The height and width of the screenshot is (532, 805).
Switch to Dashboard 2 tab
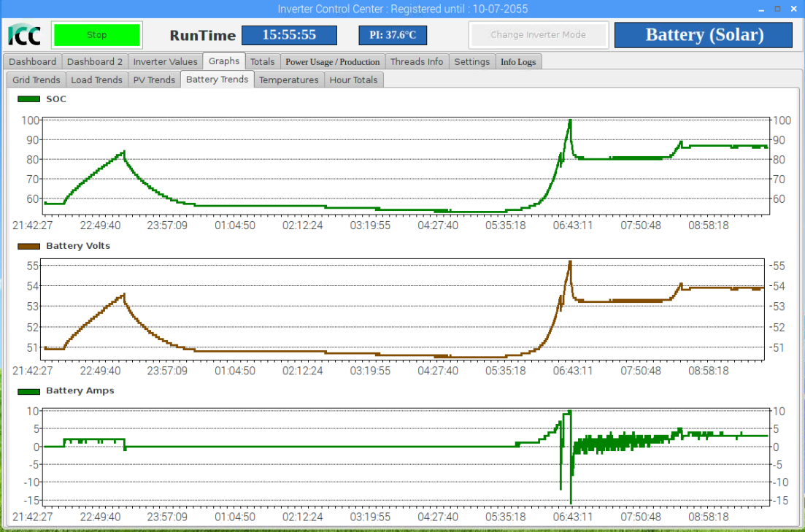point(95,62)
